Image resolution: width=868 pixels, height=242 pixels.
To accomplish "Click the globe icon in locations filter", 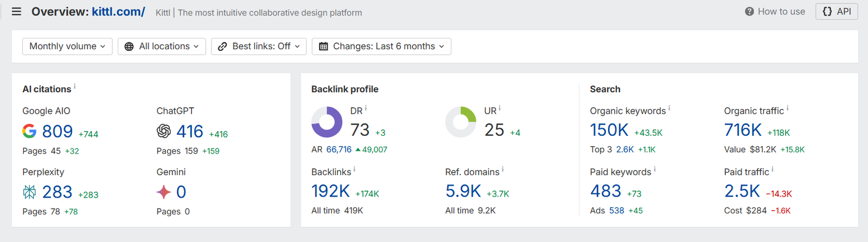I will 129,47.
